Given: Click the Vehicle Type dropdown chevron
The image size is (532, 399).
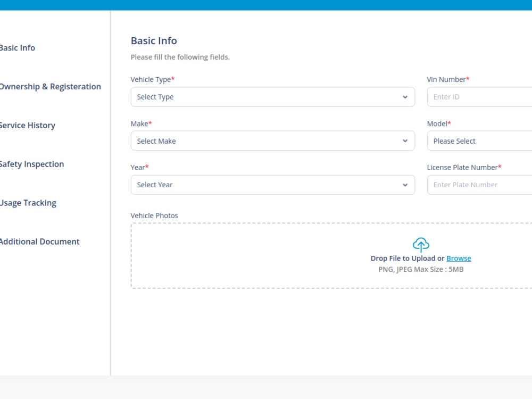Looking at the screenshot, I should tap(405, 97).
